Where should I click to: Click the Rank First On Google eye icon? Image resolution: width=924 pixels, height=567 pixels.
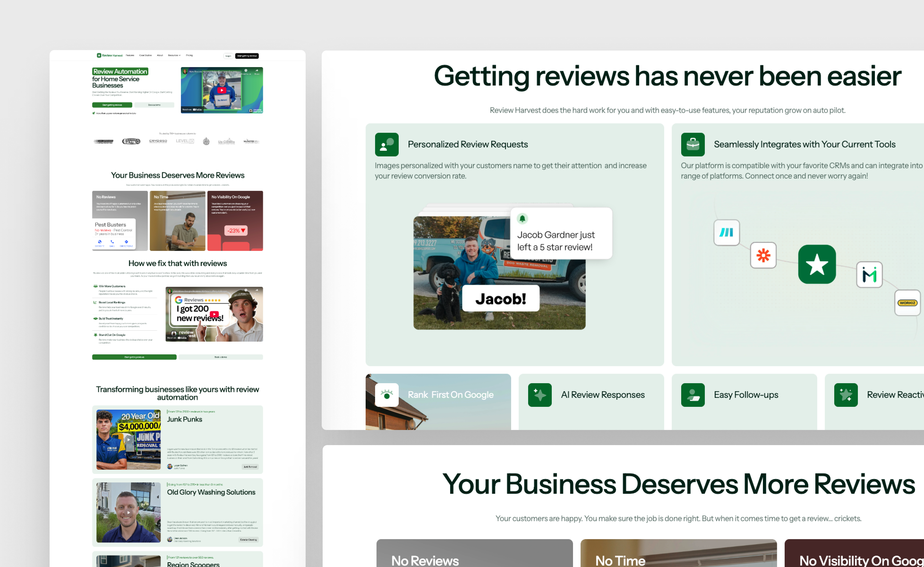pyautogui.click(x=387, y=395)
